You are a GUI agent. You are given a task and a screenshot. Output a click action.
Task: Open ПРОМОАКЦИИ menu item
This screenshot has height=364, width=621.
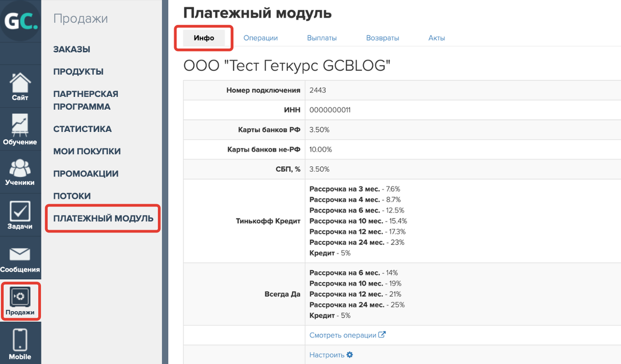[x=86, y=174]
